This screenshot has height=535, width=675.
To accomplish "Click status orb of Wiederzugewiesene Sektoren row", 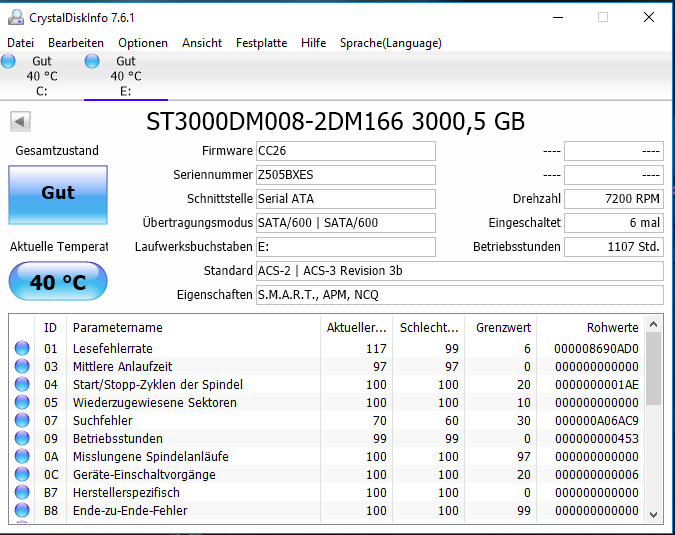I will [x=22, y=402].
